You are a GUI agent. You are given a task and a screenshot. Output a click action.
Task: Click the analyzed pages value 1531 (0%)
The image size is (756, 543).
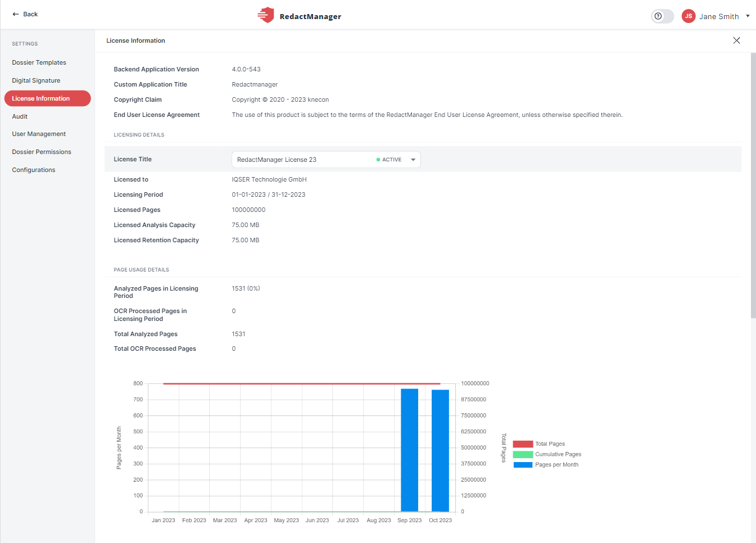pos(246,288)
